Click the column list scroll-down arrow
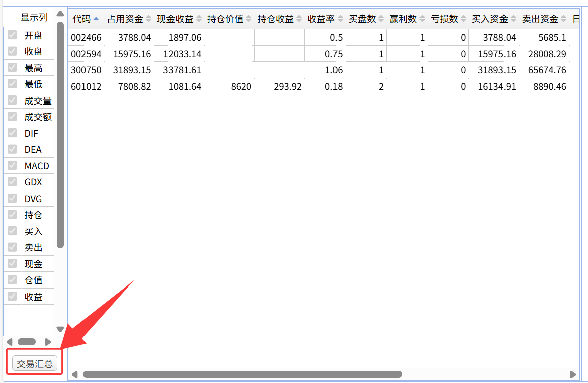This screenshot has width=588, height=383. click(60, 329)
